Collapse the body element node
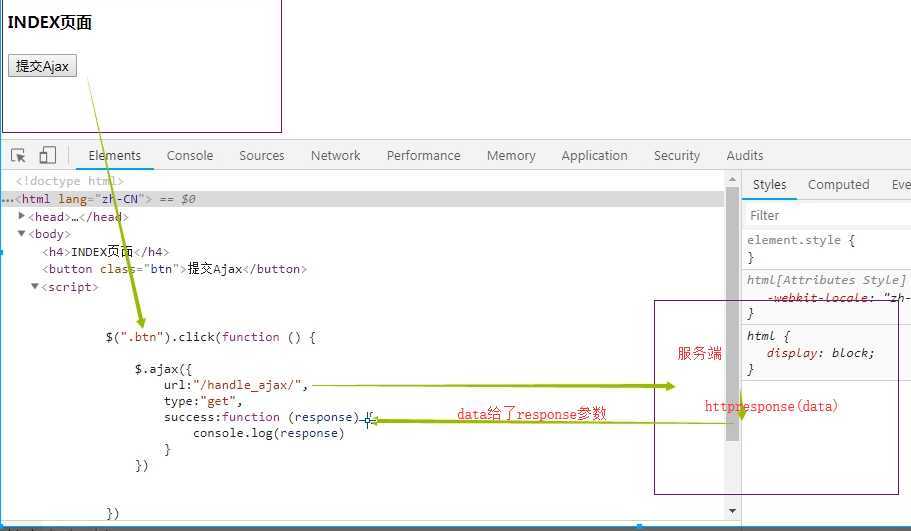 coord(21,234)
